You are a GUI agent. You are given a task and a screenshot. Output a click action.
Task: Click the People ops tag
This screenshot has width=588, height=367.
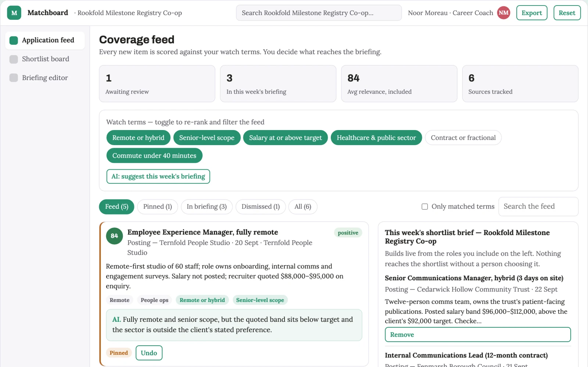[x=154, y=300]
